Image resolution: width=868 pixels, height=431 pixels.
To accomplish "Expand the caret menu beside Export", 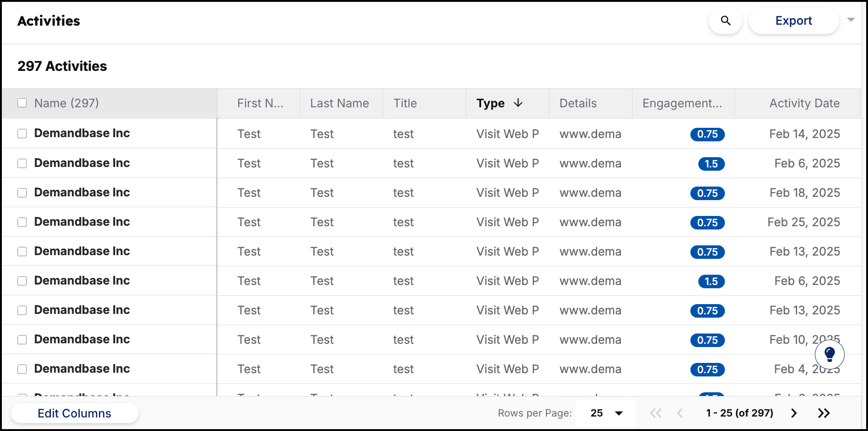I will pyautogui.click(x=851, y=20).
